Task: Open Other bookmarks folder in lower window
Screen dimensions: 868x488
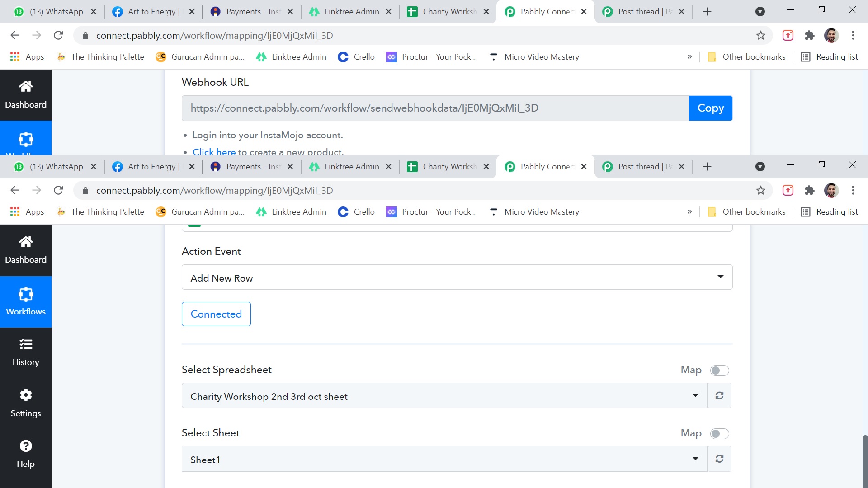Action: [x=747, y=212]
